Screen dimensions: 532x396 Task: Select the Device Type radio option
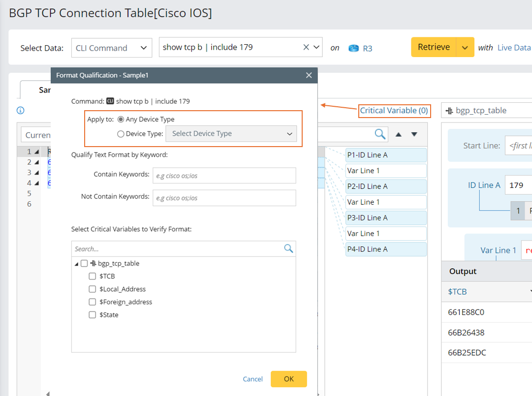coord(121,134)
